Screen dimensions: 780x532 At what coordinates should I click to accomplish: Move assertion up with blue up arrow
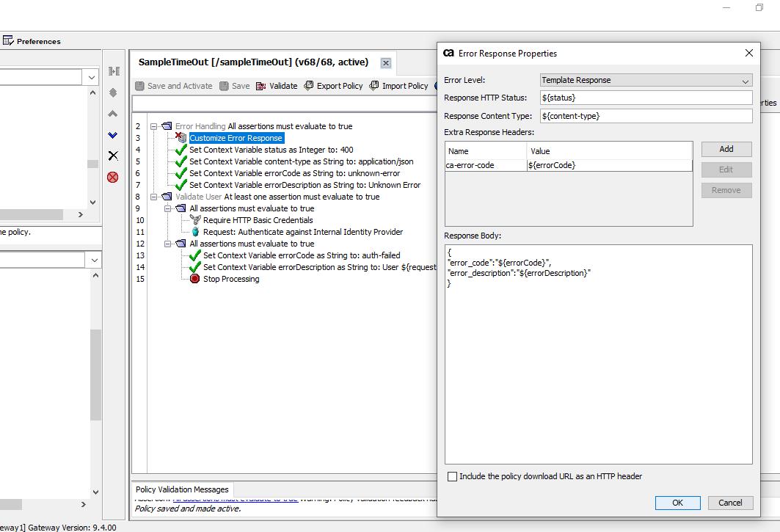coord(112,114)
